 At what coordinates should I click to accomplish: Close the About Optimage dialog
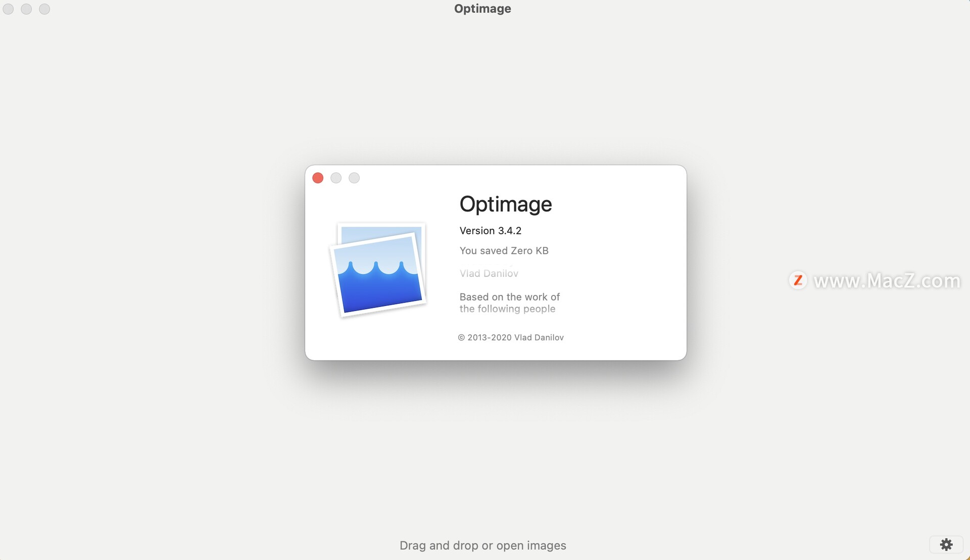318,178
